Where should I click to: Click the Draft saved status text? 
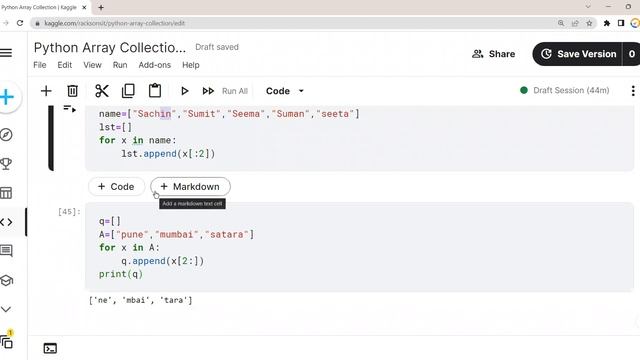pos(217,47)
